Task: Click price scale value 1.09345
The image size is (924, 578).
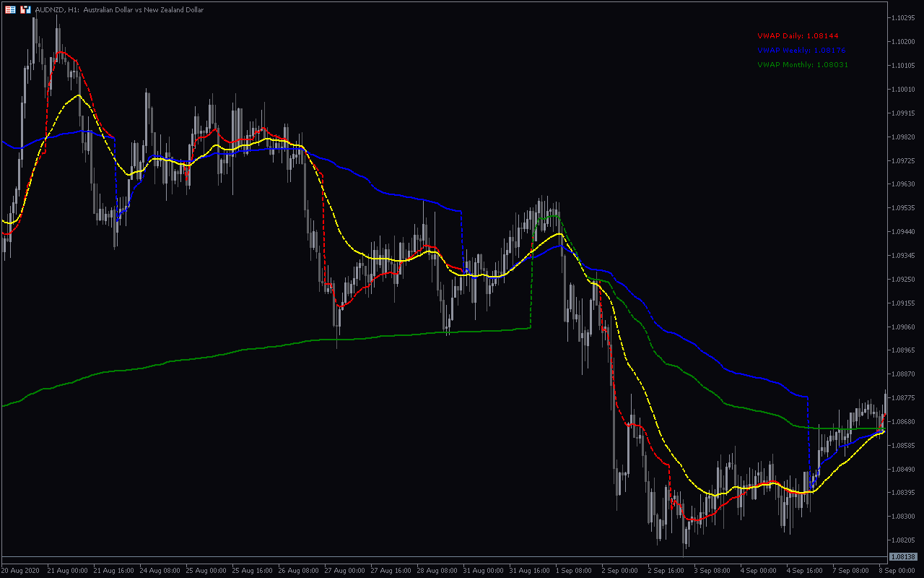Action: tap(905, 256)
